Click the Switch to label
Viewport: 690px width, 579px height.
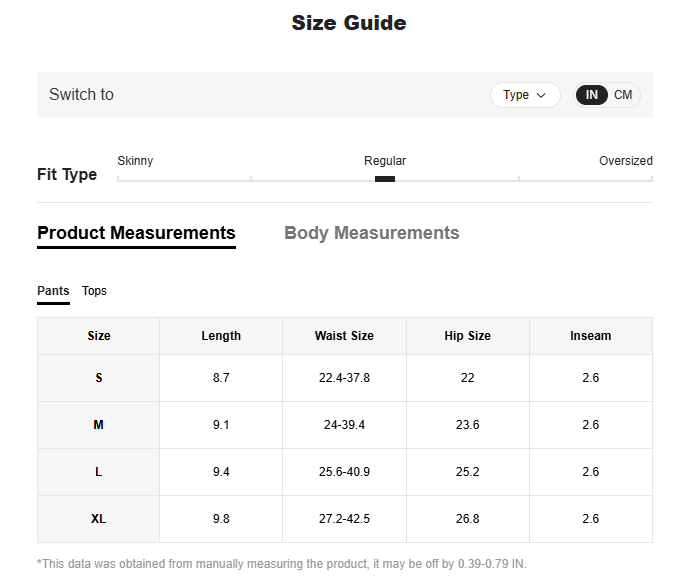pyautogui.click(x=81, y=95)
